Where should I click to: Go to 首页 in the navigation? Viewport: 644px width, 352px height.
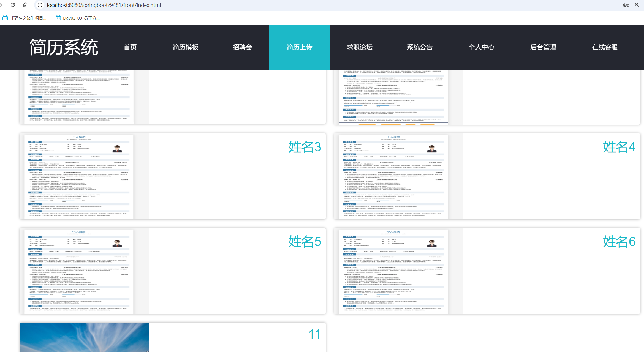130,47
